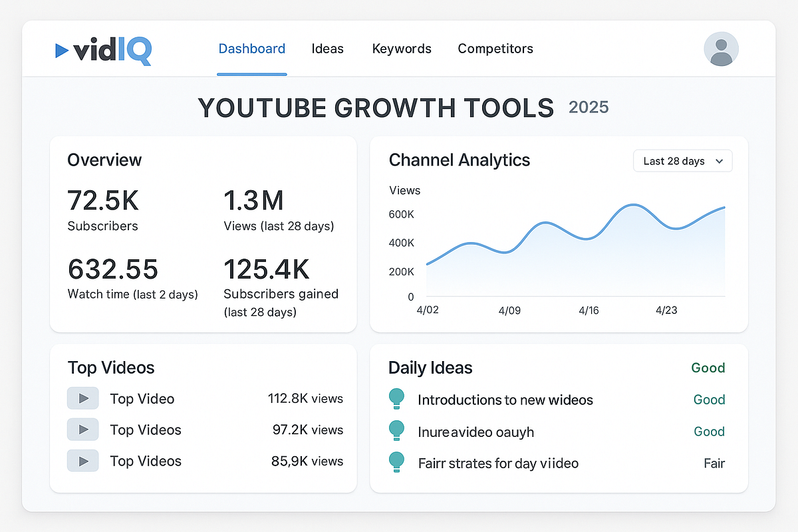798x532 pixels.
Task: Switch to the Dashboard tab
Action: 252,49
